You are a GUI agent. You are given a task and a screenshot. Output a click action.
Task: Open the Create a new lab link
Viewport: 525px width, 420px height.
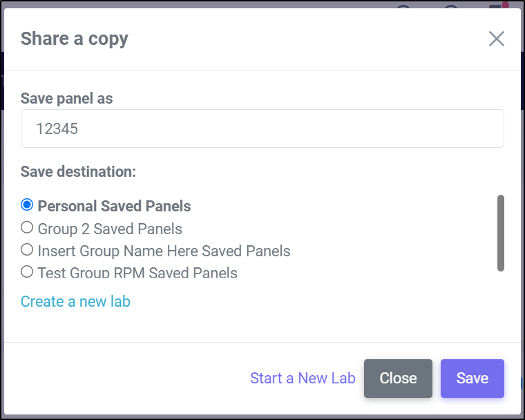click(75, 301)
